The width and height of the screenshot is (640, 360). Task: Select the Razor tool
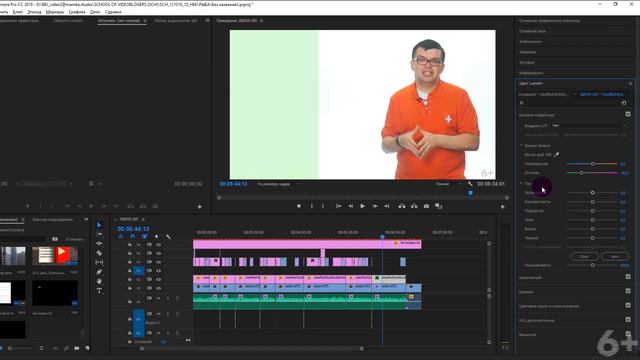pos(99,253)
